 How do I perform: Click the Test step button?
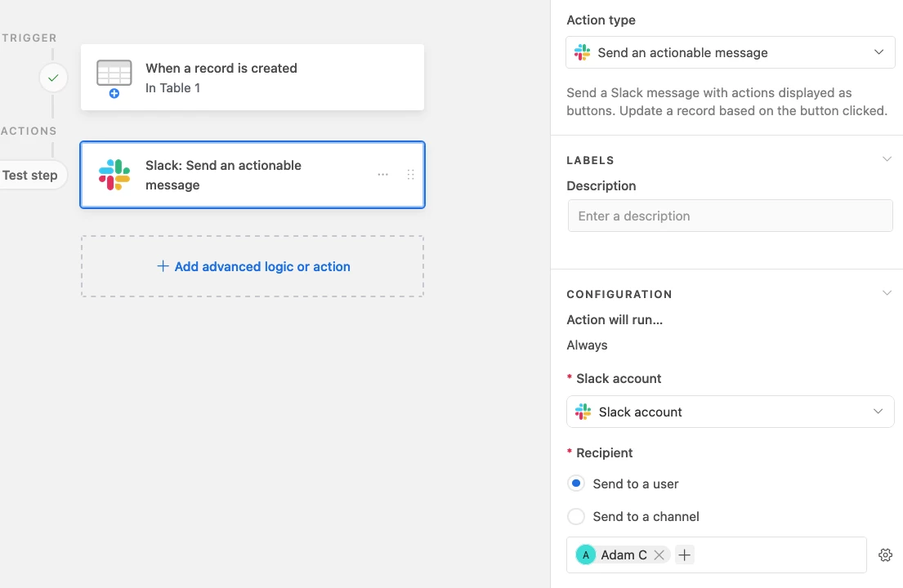click(30, 175)
